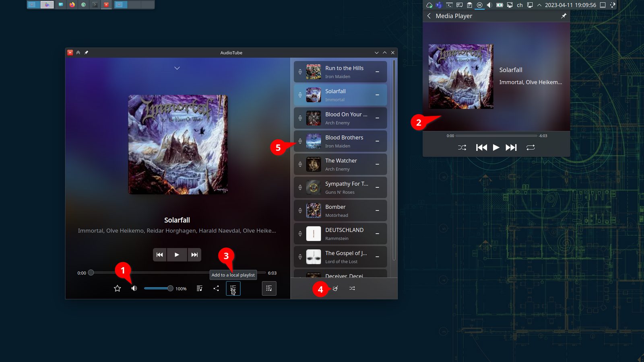Click the Add to a local playlist button
The image size is (644, 362).
tap(233, 288)
